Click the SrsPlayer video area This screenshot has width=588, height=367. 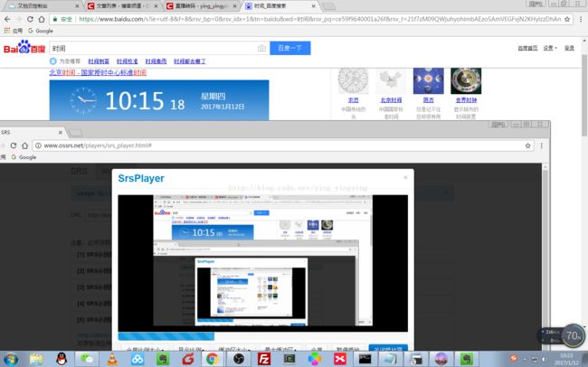tap(262, 263)
